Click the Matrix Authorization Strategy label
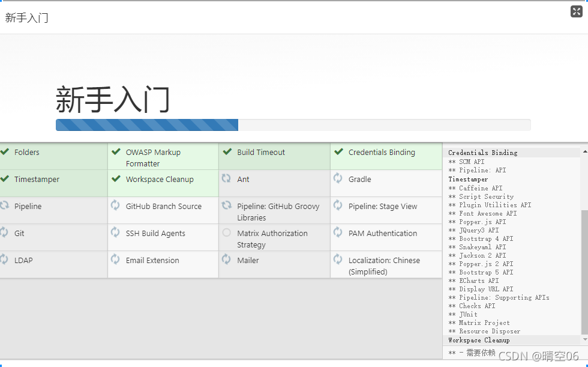 pyautogui.click(x=272, y=239)
